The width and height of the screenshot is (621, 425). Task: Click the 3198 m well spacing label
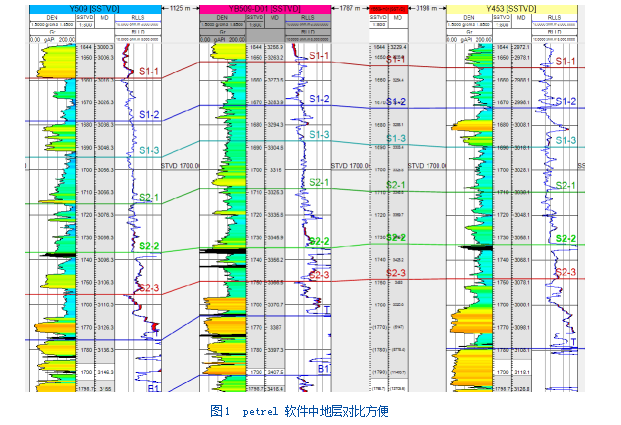coord(425,7)
